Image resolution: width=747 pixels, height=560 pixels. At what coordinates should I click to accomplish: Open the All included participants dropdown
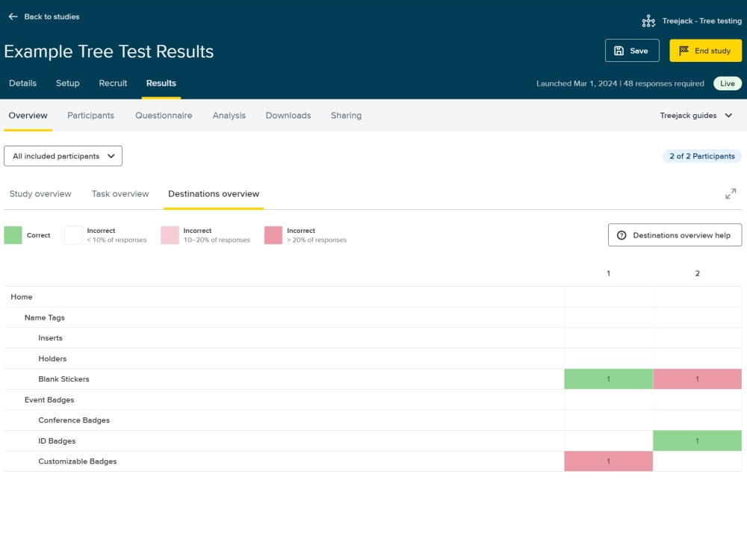(x=63, y=156)
